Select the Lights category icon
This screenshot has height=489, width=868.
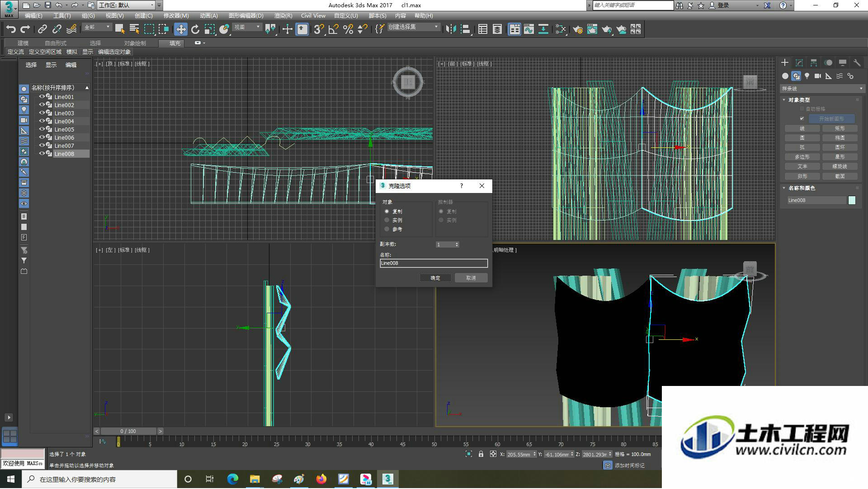807,76
